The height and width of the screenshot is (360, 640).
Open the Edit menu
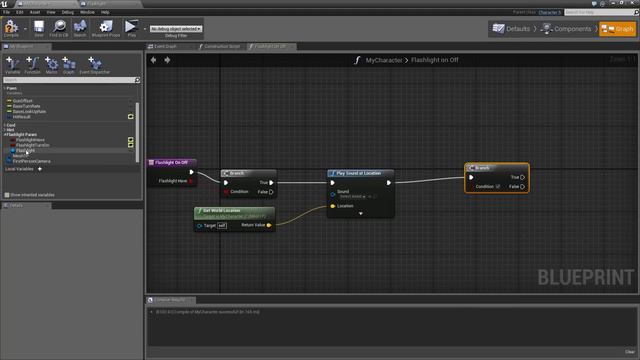(x=20, y=12)
